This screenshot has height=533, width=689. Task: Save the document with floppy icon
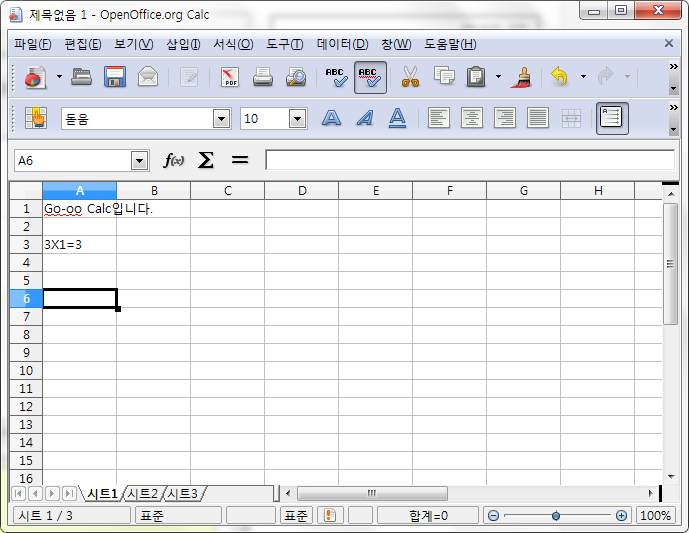115,77
